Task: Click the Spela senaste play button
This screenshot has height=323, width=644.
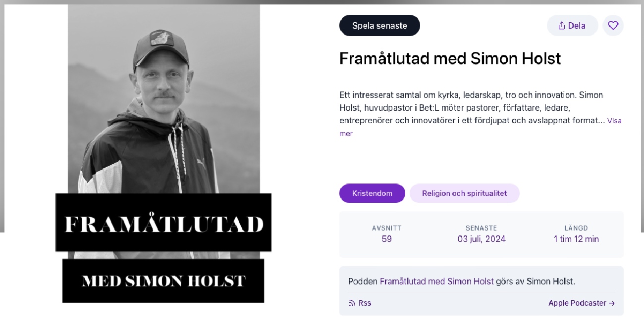Action: point(379,26)
